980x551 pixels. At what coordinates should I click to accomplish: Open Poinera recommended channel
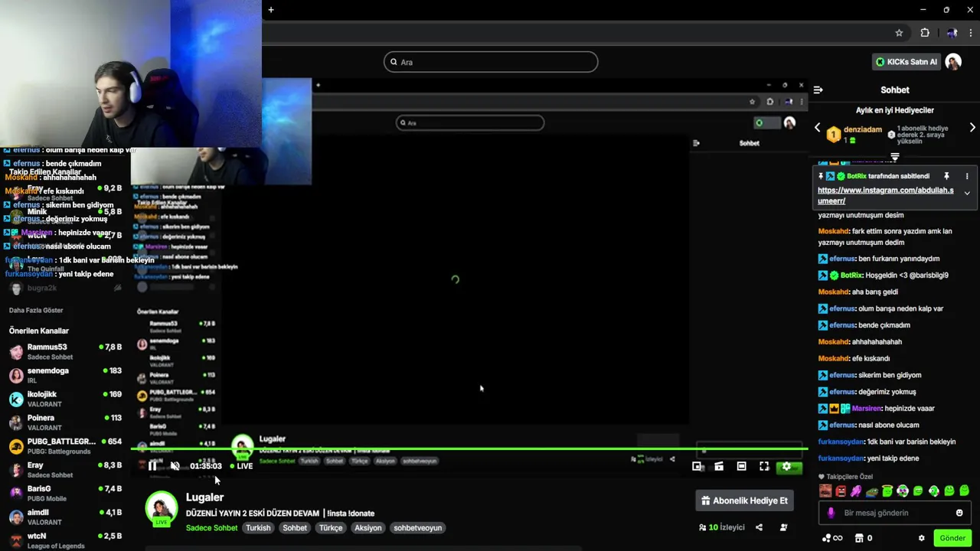[x=65, y=422]
